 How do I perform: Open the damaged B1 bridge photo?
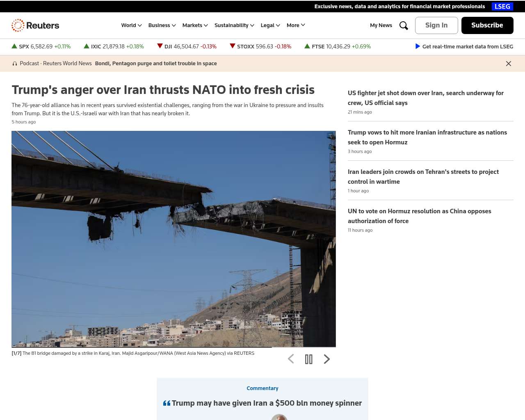pos(173,239)
